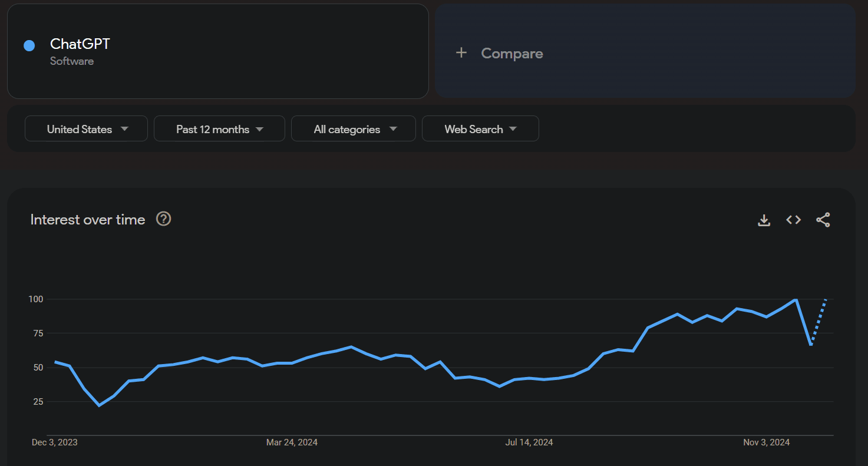Click the 75 y-axis value
This screenshot has height=466, width=868.
[x=38, y=333]
